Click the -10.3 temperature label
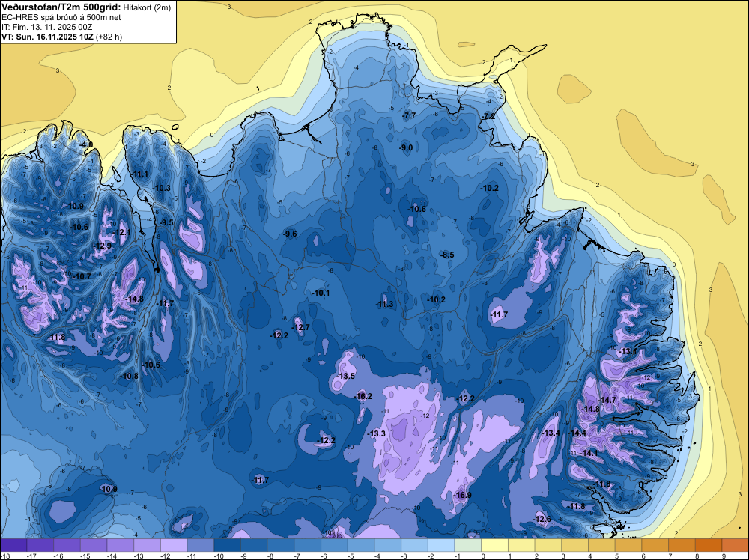This screenshot has height=560, width=749. coord(162,188)
